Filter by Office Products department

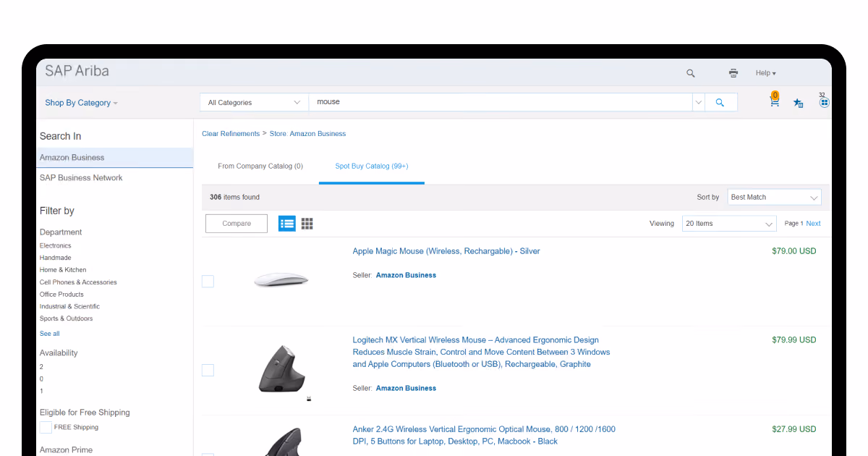61,295
